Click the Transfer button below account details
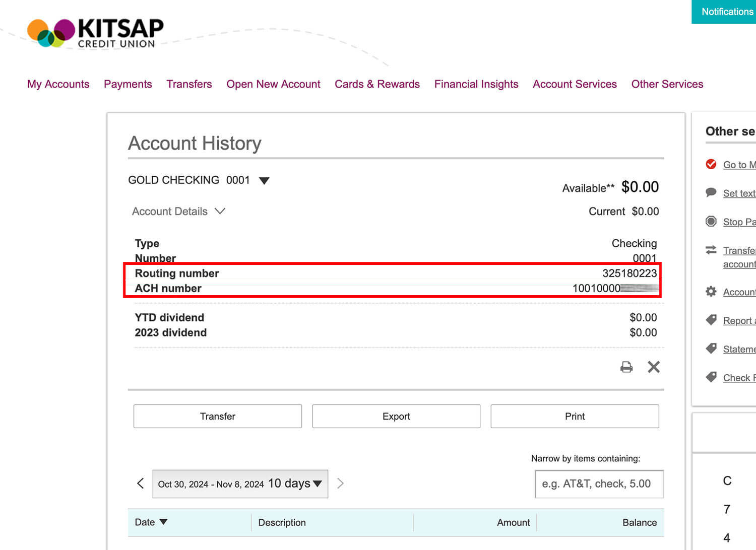The height and width of the screenshot is (550, 756). tap(217, 416)
